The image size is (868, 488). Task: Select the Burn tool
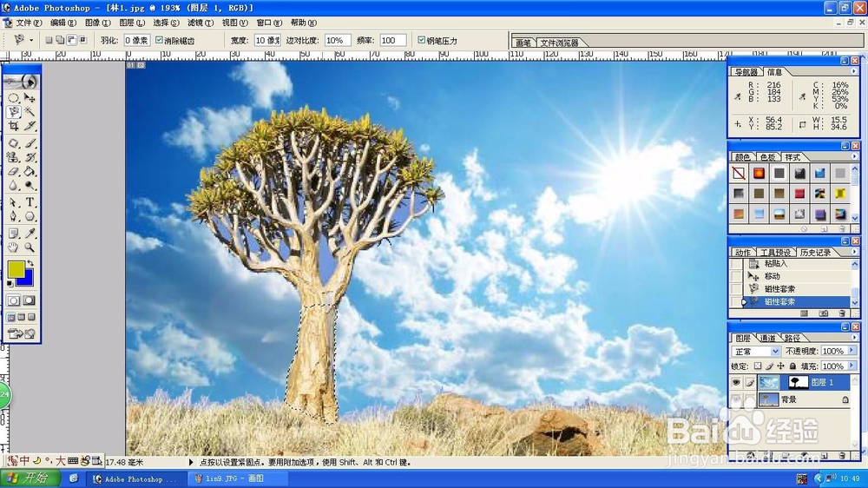click(30, 186)
